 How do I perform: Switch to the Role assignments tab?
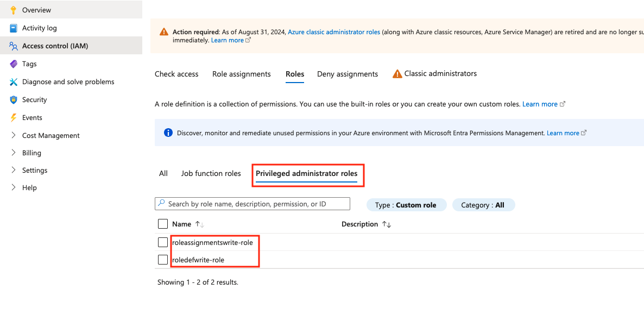[x=242, y=74]
